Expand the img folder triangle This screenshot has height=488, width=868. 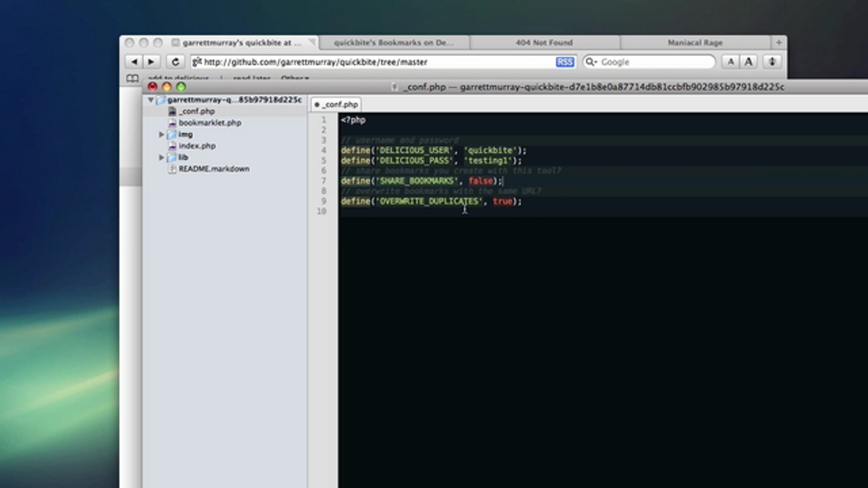(161, 134)
